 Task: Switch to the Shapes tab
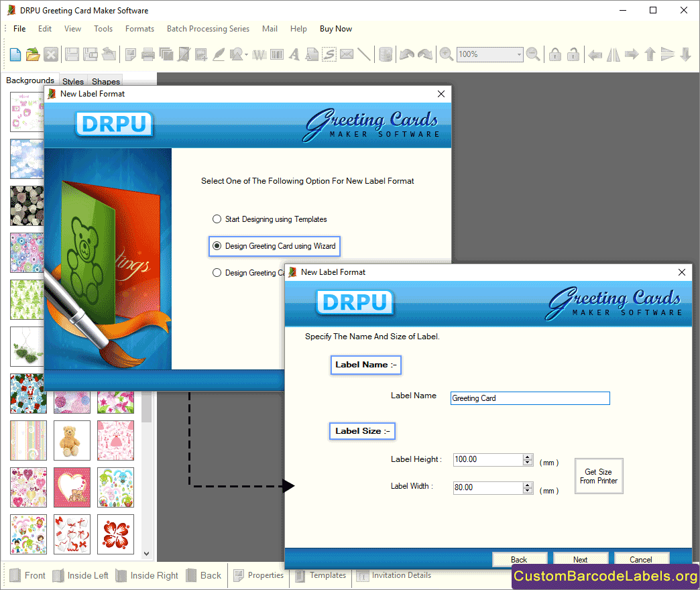coord(106,81)
